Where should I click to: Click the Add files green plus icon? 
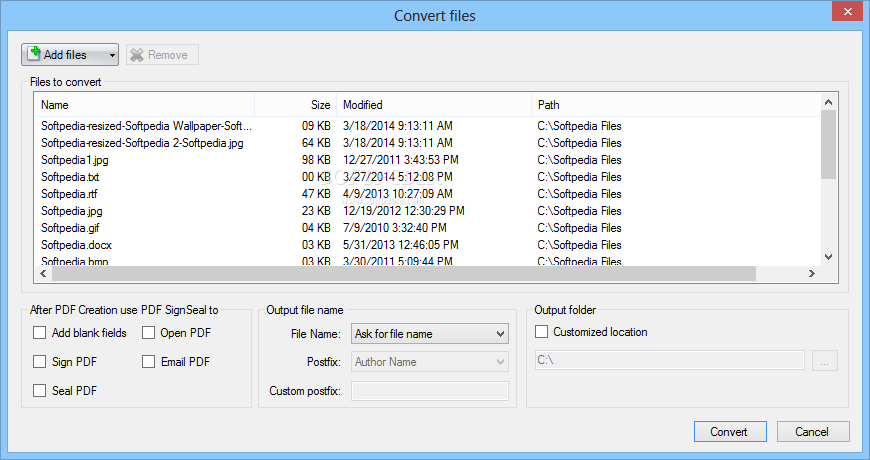click(x=34, y=54)
